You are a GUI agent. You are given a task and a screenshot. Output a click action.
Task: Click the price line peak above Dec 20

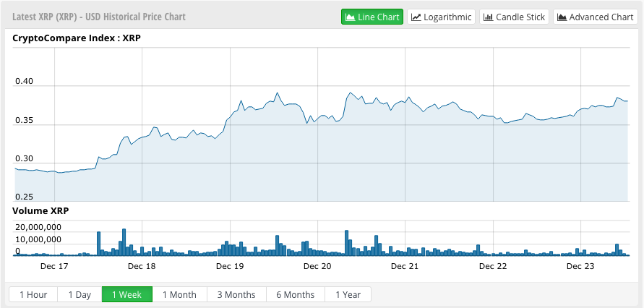pyautogui.click(x=351, y=93)
